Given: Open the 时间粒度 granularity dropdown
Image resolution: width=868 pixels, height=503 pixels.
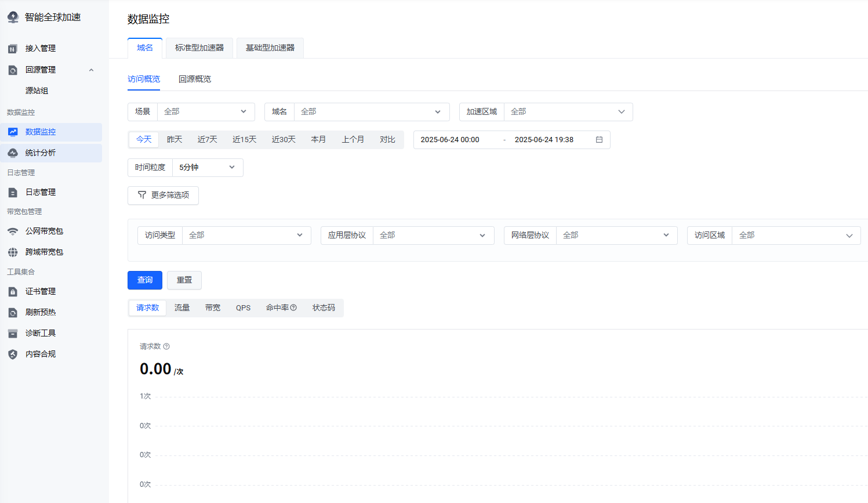Looking at the screenshot, I should 208,167.
